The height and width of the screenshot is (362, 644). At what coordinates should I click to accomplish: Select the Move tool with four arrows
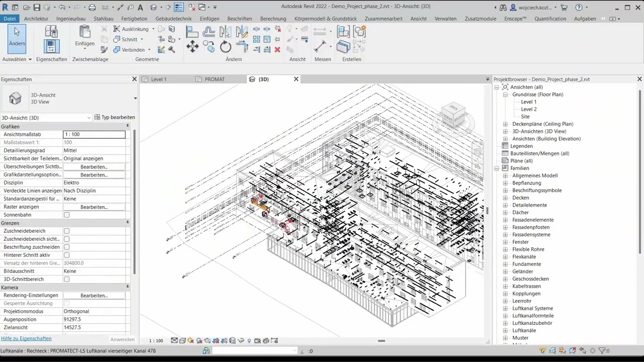(x=193, y=47)
